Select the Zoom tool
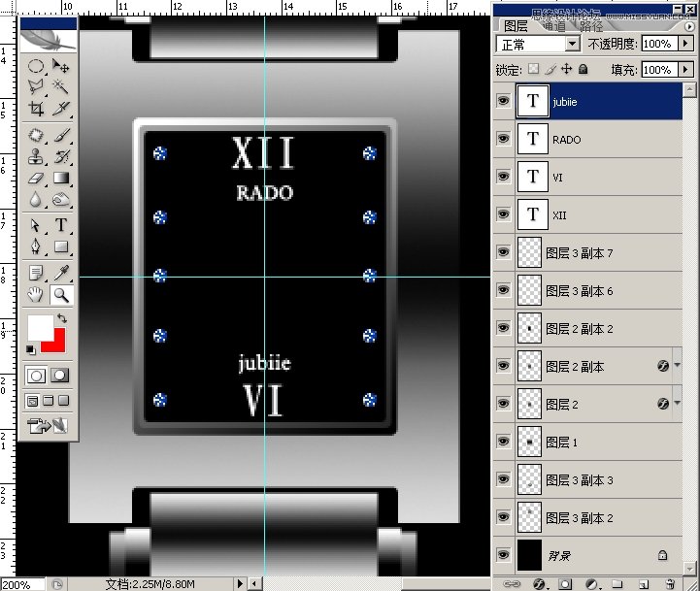Screen dimensions: 700x591 [x=61, y=295]
